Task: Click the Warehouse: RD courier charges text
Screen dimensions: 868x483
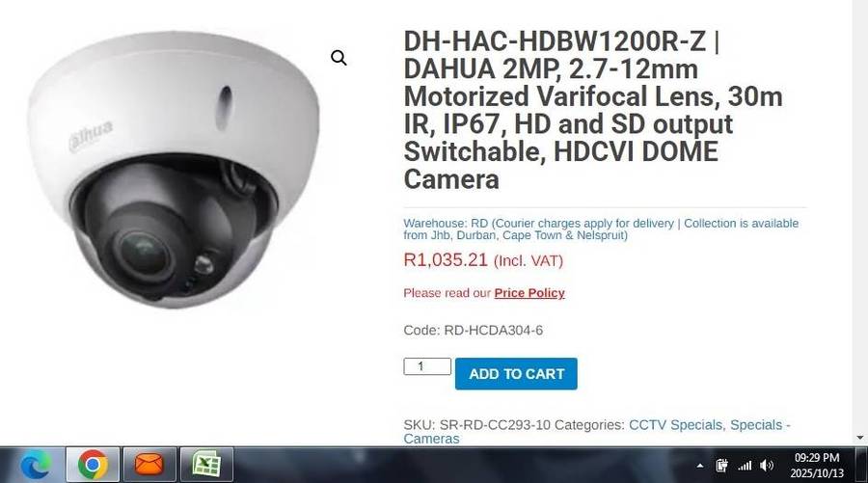Action: pos(601,229)
